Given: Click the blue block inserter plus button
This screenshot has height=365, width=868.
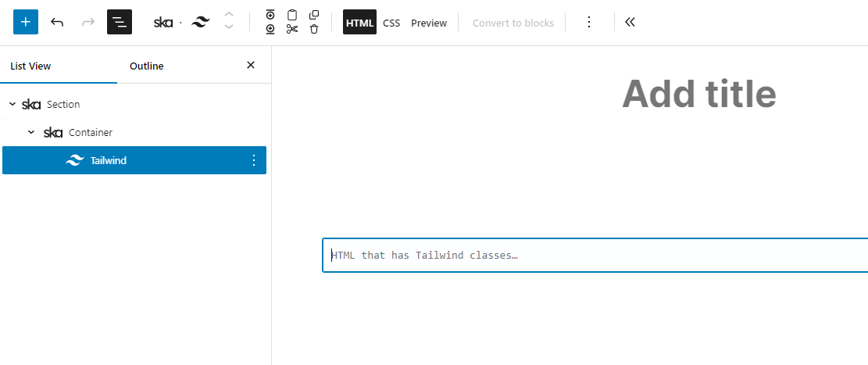Looking at the screenshot, I should tap(26, 22).
